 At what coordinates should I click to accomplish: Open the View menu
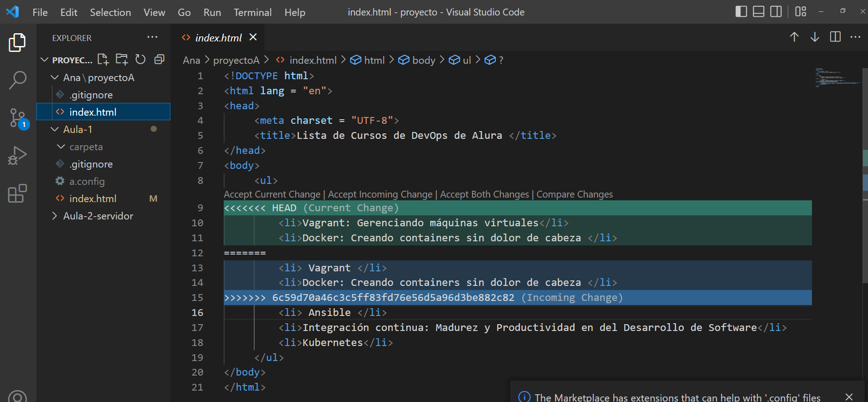154,12
